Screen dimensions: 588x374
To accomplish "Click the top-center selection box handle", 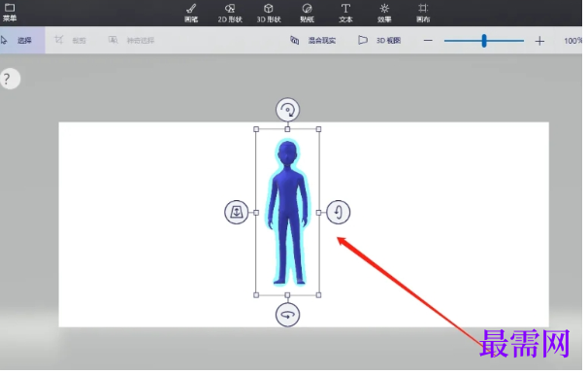I will pos(288,129).
